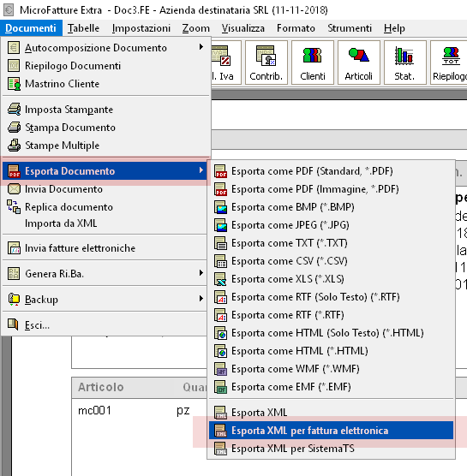Viewport: 467px width, 476px height.
Task: Click the Invia Documento envelope icon
Action: point(14,189)
